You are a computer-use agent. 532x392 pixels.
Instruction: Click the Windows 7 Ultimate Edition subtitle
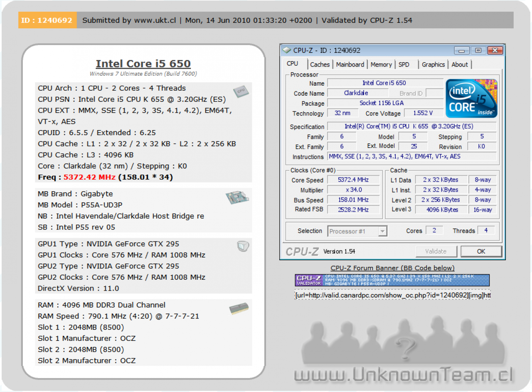pos(143,74)
